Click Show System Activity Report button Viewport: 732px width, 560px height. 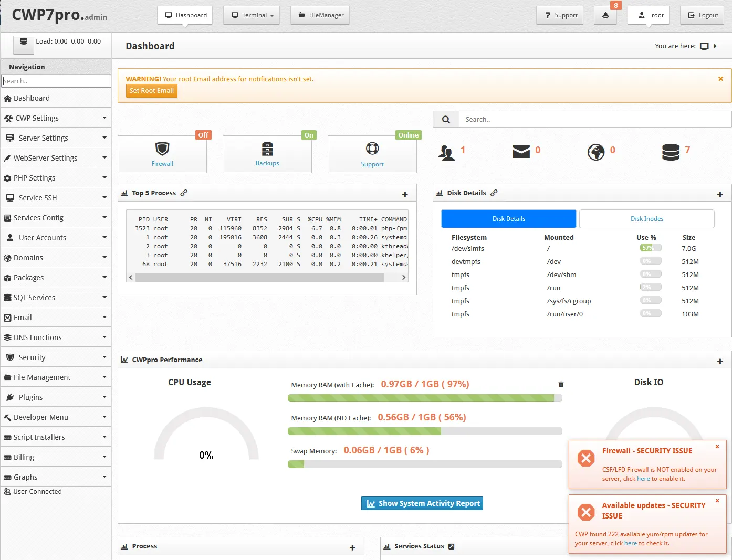422,503
